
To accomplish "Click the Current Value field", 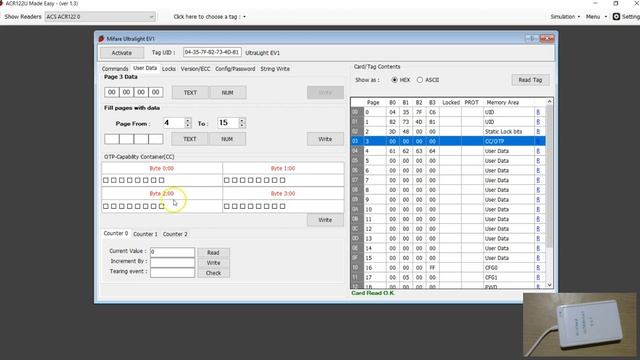I will pos(172,252).
